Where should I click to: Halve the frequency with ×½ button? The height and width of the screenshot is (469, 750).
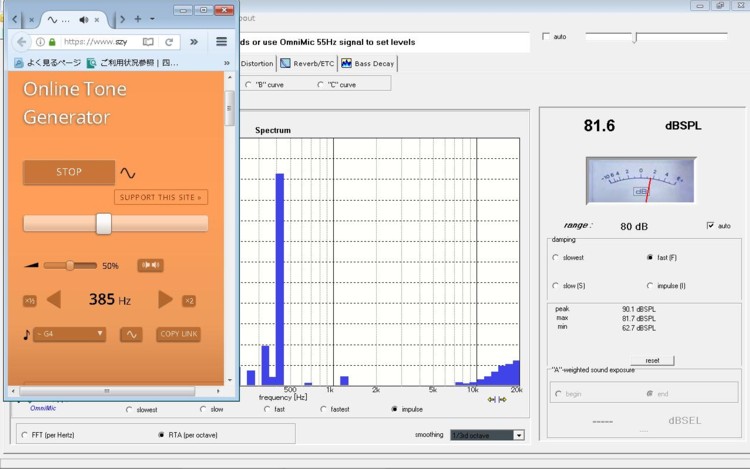tap(30, 301)
